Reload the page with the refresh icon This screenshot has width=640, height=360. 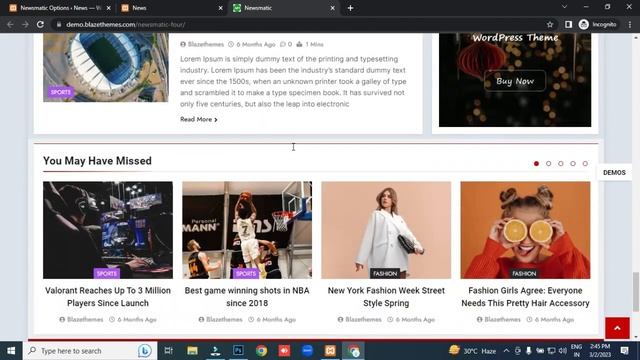[x=40, y=24]
